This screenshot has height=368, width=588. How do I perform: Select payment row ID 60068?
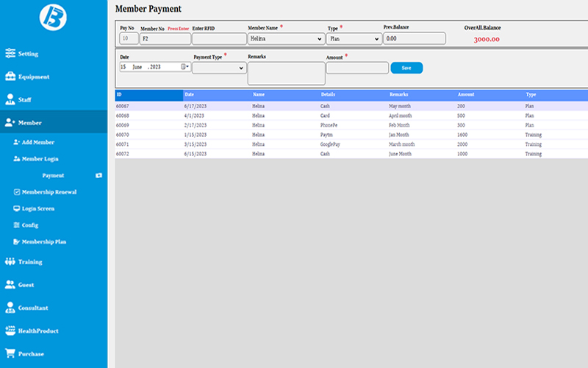click(x=351, y=116)
